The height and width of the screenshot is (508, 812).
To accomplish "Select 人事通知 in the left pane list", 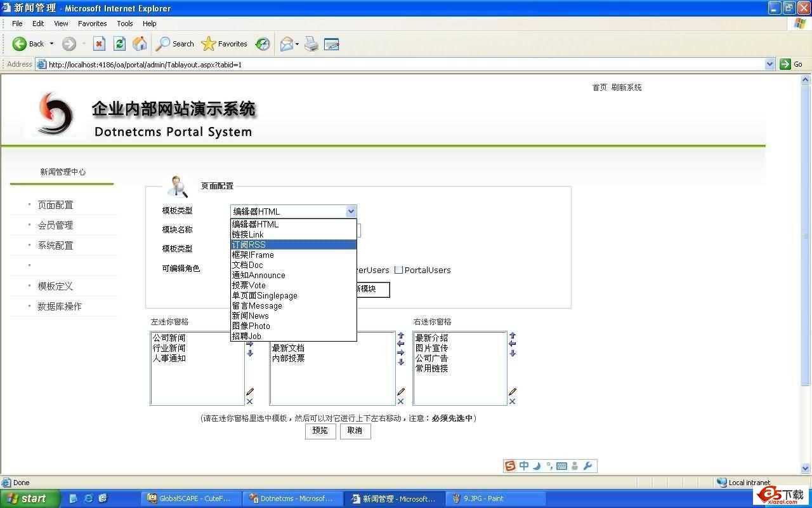I will click(x=169, y=359).
